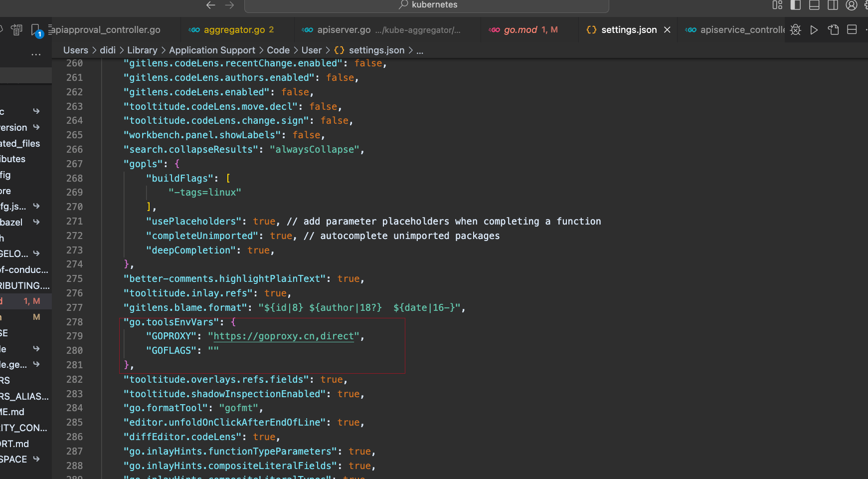Click the document list icon beside bookmark

pos(17,30)
